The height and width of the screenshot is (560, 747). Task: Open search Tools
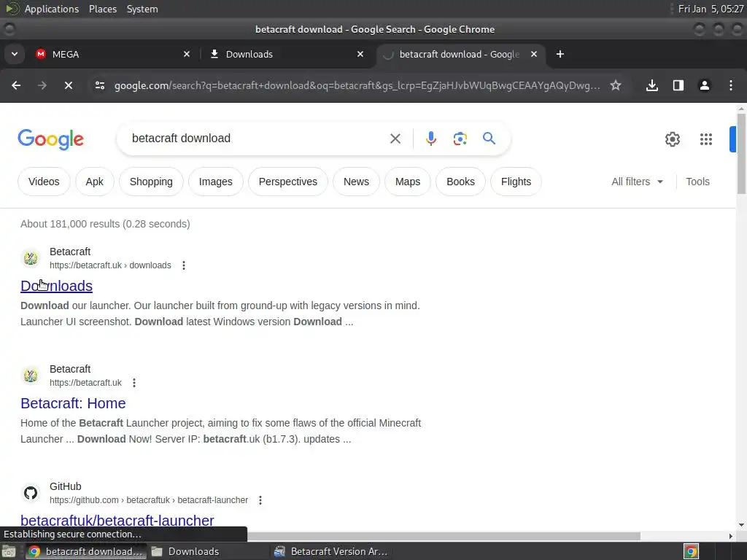click(x=697, y=182)
